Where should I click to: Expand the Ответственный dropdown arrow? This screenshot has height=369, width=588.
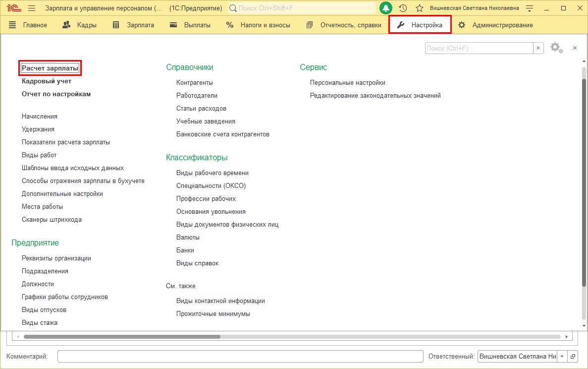click(562, 356)
